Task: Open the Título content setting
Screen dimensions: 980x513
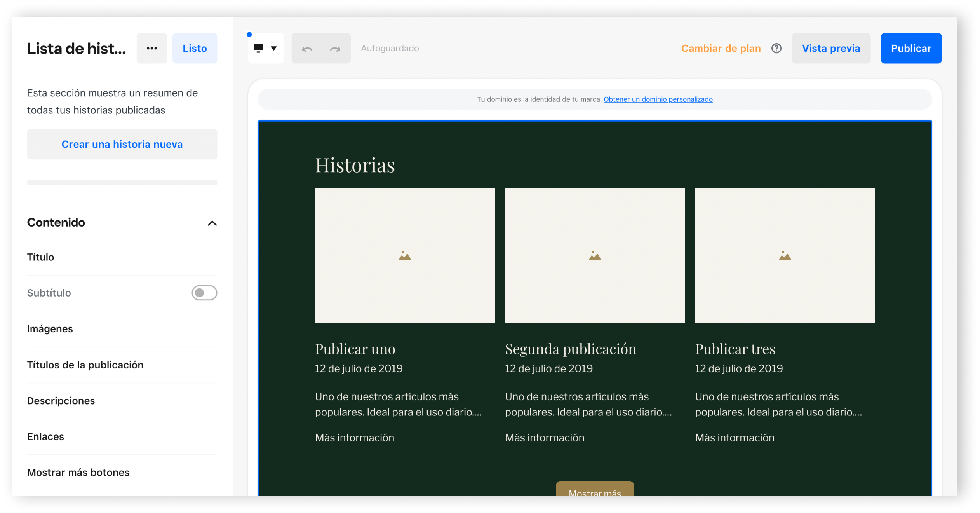Action: [122, 257]
